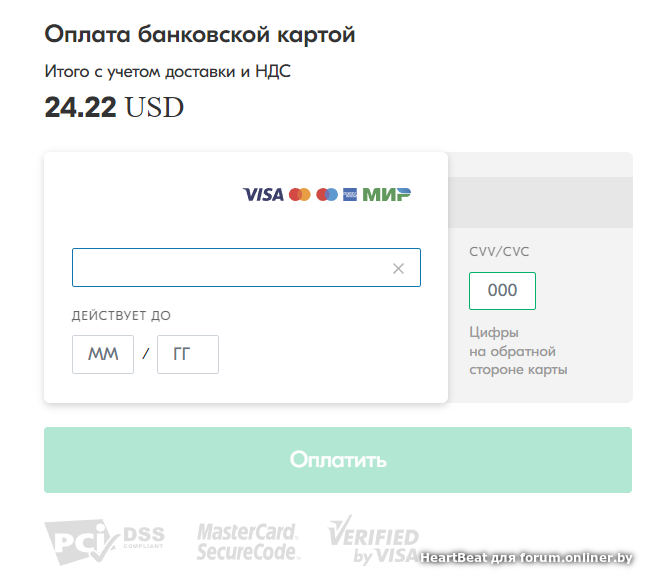Click the American Express logo
This screenshot has width=656, height=581.
coord(350,194)
